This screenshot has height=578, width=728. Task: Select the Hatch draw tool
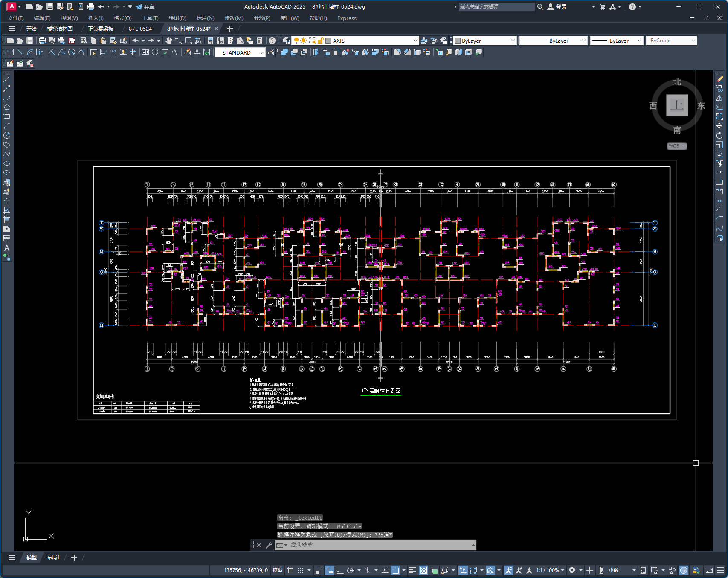coord(7,210)
